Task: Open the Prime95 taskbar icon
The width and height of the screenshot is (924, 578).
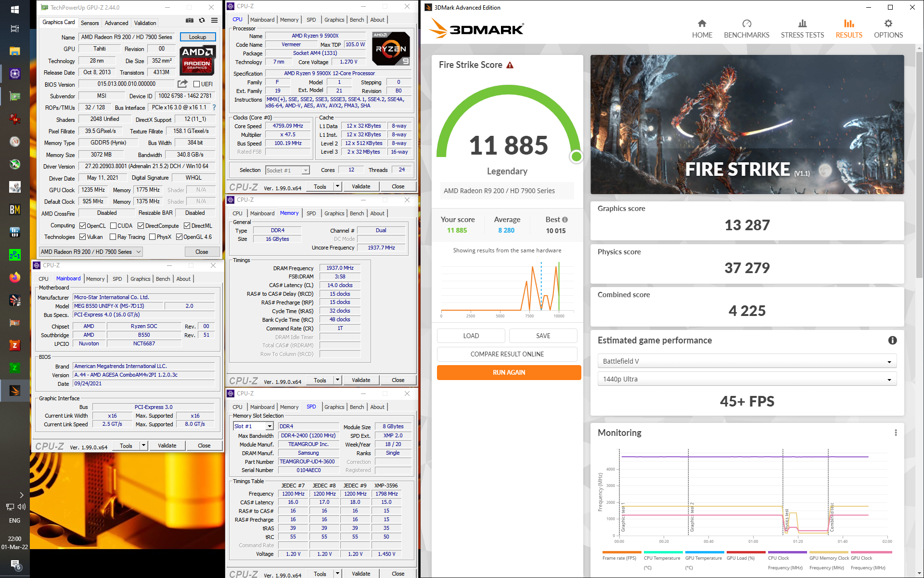Action: tap(14, 255)
